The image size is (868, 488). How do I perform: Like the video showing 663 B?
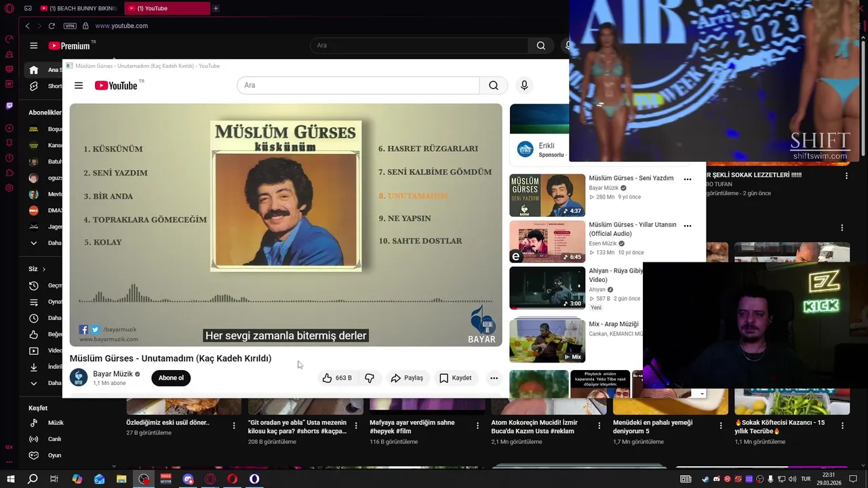pos(337,378)
